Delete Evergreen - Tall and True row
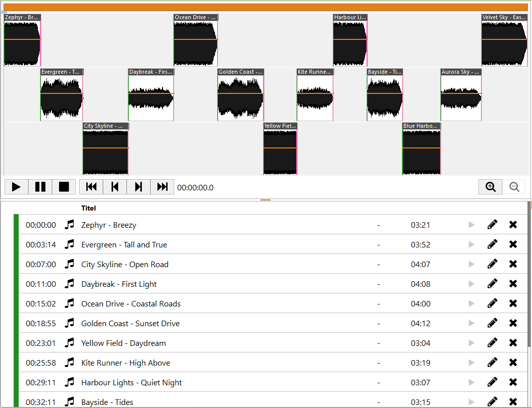Screen dimensions: 532x408 point(513,244)
